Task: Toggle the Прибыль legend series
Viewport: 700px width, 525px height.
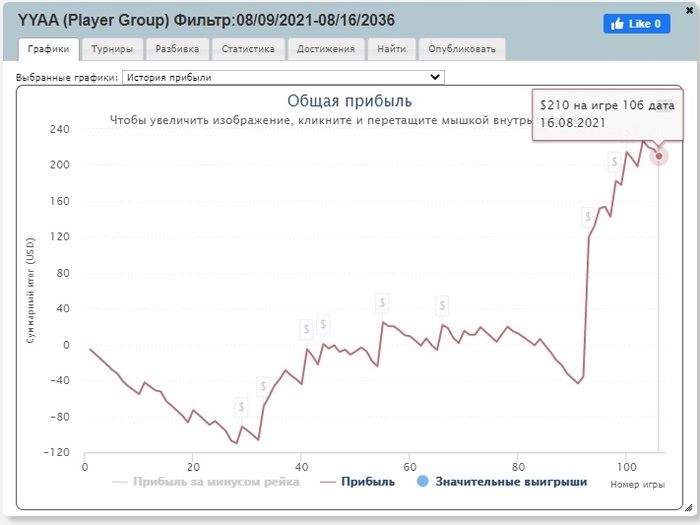Action: pos(358,482)
